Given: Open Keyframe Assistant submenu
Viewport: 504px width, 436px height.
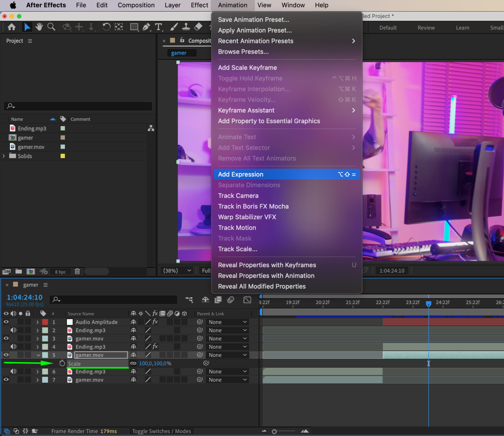Looking at the screenshot, I should 287,110.
